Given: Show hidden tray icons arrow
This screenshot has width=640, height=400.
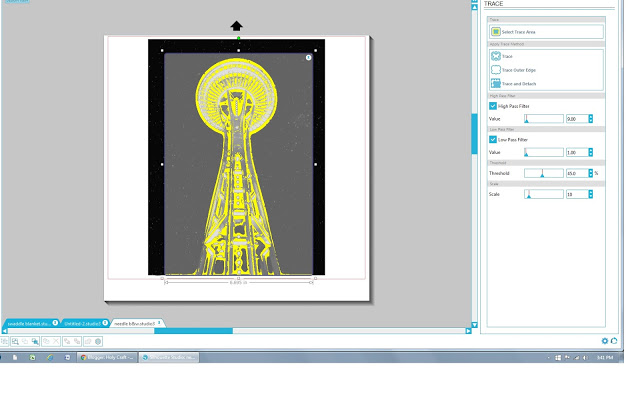Looking at the screenshot, I should point(549,358).
